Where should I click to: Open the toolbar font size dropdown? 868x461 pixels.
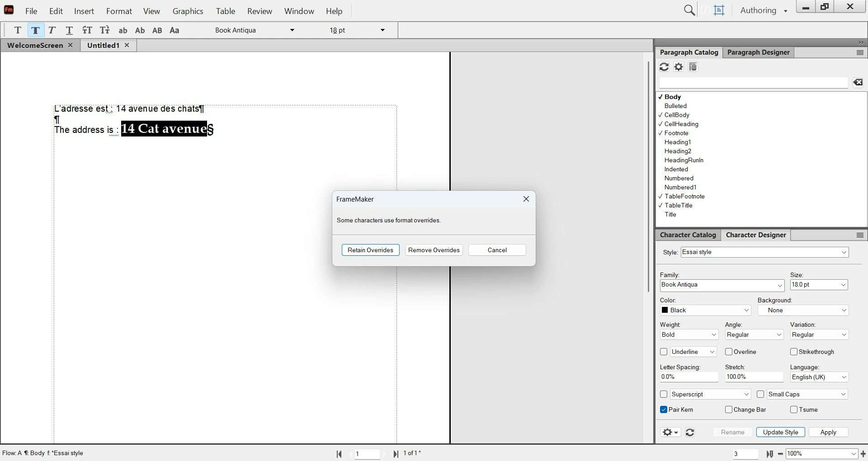[382, 30]
